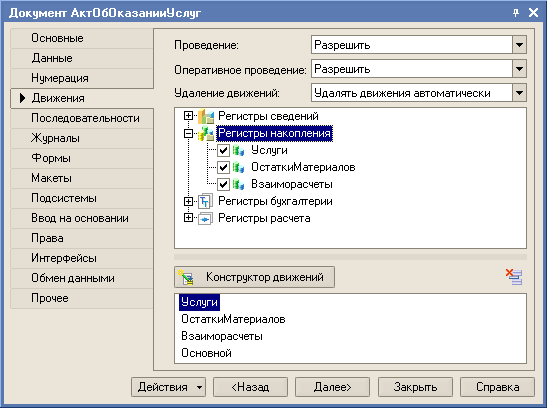Pin the document window with pushpin icon

[516, 13]
